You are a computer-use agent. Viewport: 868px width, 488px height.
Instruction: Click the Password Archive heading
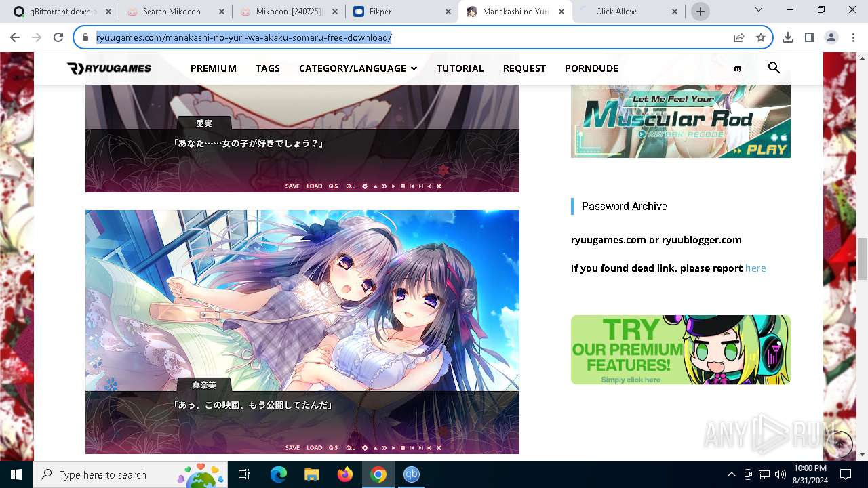[x=625, y=206]
